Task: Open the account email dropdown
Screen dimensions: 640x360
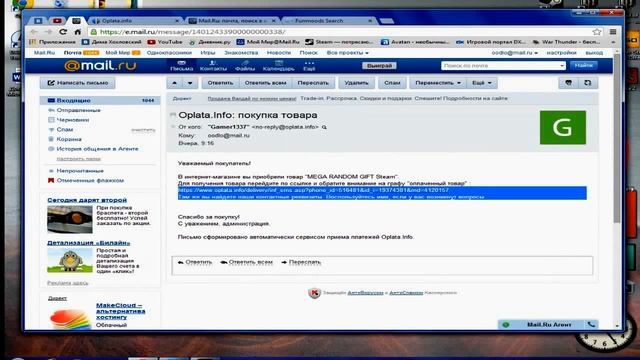Action: 514,53
